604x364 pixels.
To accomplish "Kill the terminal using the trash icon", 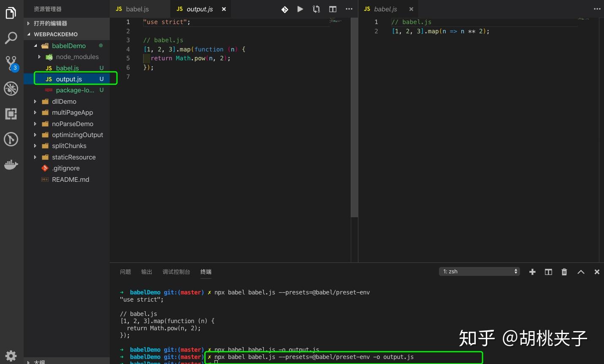I will 564,272.
